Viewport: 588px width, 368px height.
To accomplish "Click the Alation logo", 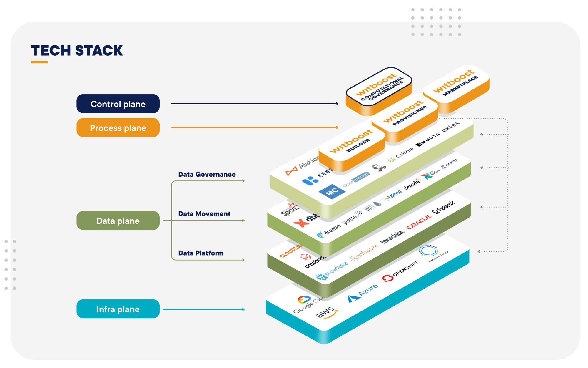I will [x=302, y=167].
